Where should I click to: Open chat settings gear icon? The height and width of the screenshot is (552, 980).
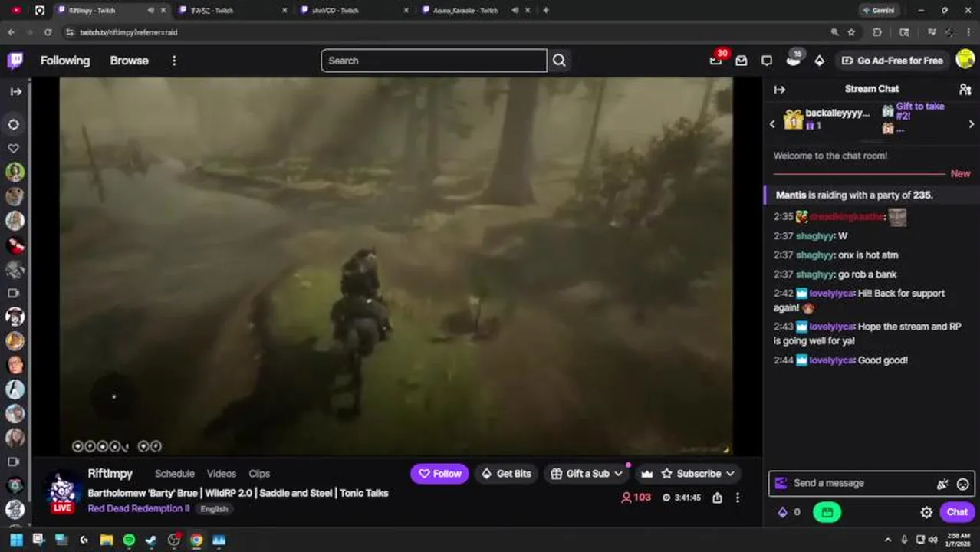[x=926, y=512]
